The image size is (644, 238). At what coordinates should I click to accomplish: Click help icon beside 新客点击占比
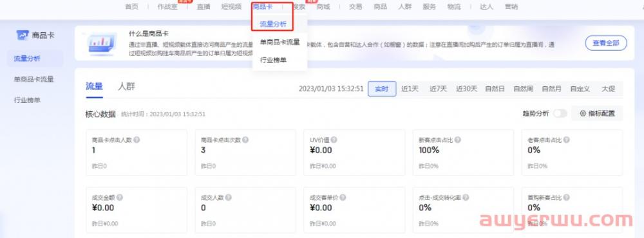[457, 140]
